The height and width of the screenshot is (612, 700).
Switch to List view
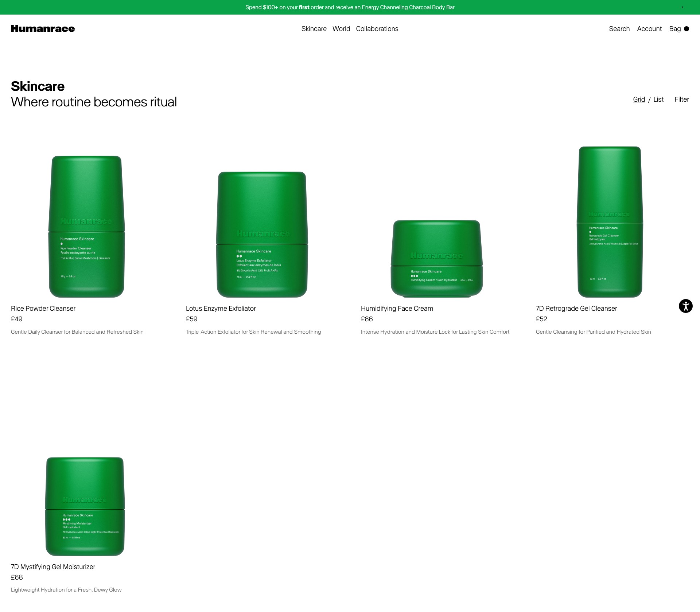tap(658, 99)
